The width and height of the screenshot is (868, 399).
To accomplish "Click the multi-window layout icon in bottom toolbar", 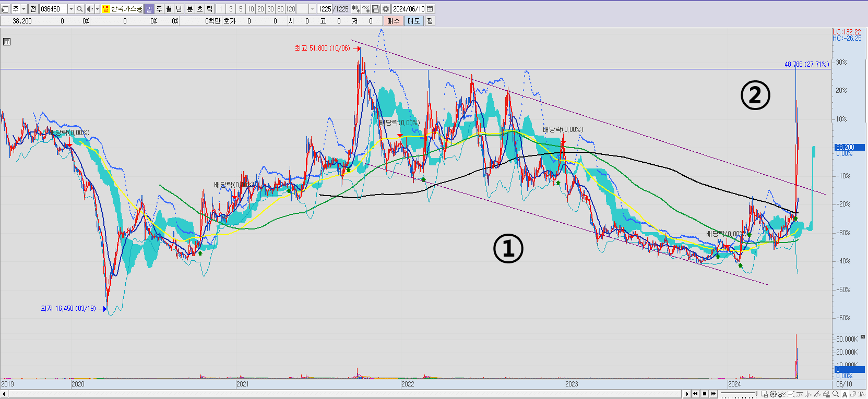I will click(x=764, y=394).
